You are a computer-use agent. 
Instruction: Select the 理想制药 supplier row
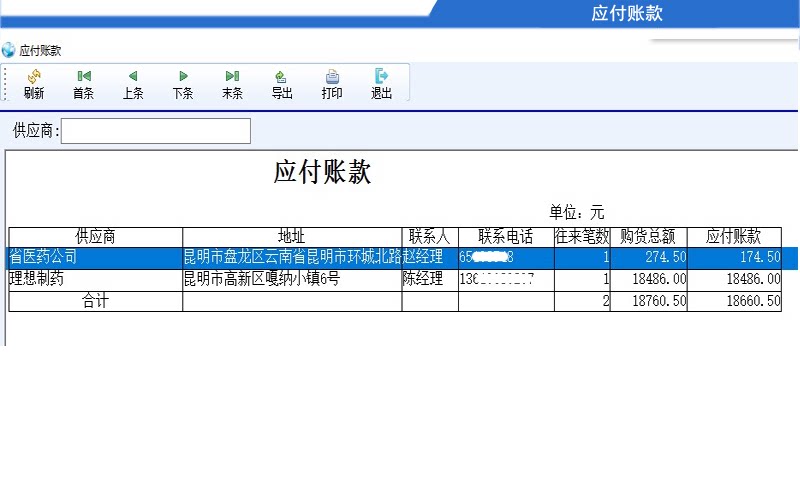(x=395, y=279)
